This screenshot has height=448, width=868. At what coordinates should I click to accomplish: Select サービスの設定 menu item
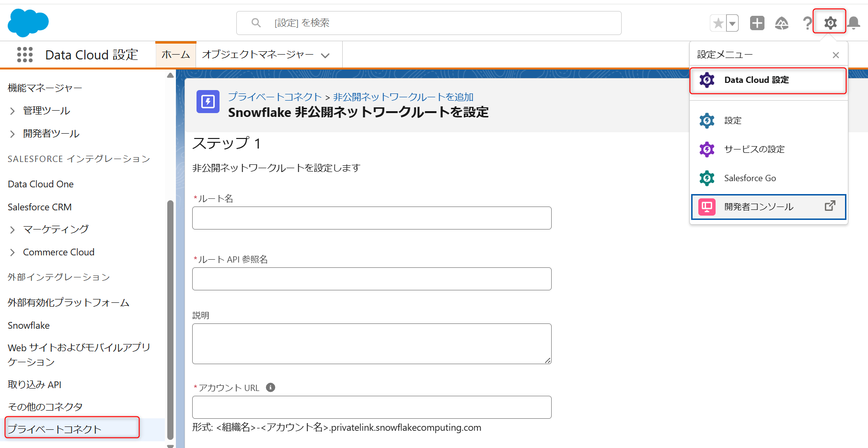(768, 149)
